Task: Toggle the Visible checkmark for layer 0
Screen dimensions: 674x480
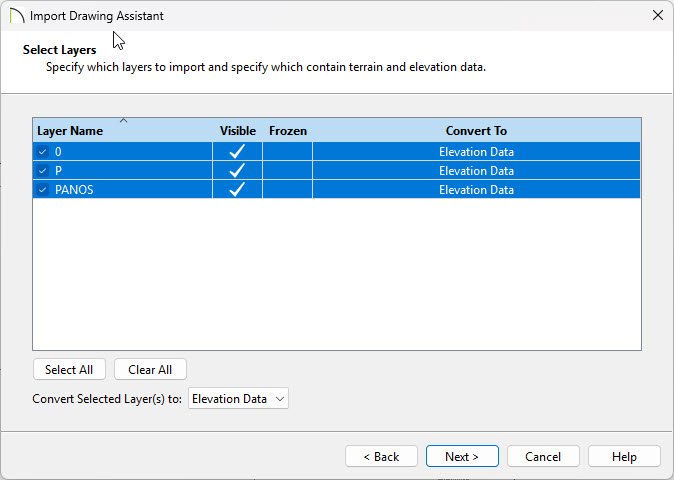Action: coord(237,152)
